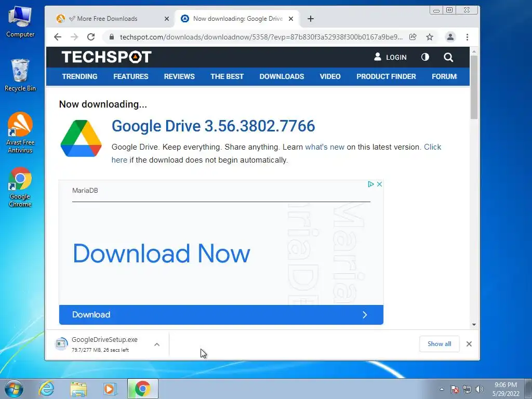Select the Now downloading: Google Drive tab

coord(237,19)
